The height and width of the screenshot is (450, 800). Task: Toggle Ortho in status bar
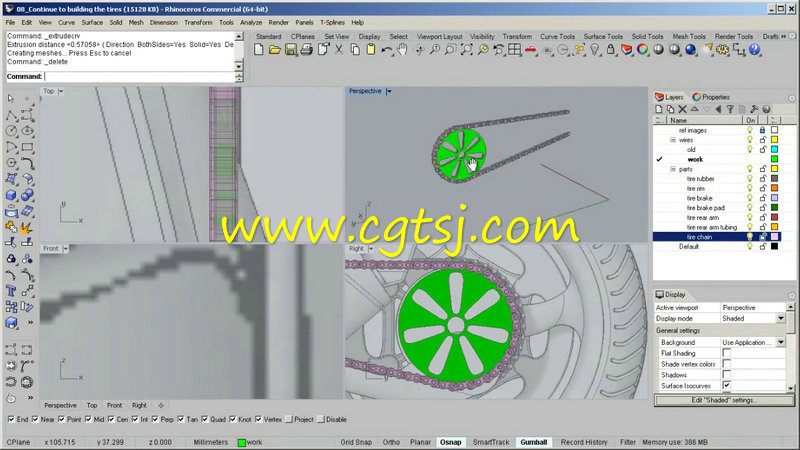coord(391,442)
